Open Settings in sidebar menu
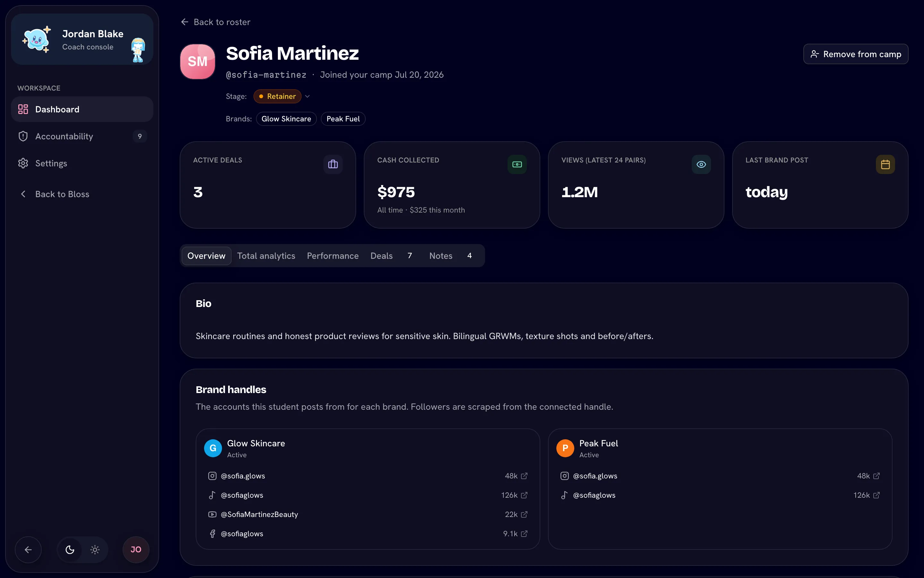The height and width of the screenshot is (578, 924). point(82,163)
